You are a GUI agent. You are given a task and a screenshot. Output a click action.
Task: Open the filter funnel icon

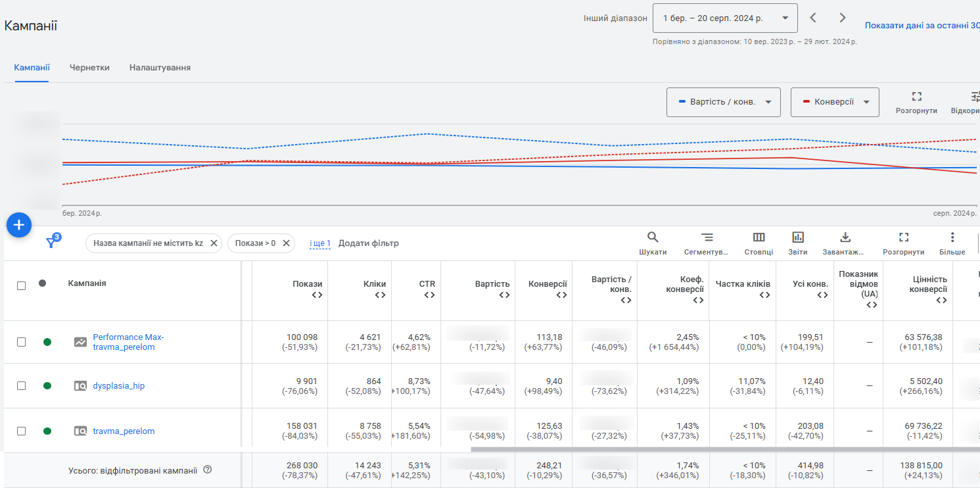52,243
